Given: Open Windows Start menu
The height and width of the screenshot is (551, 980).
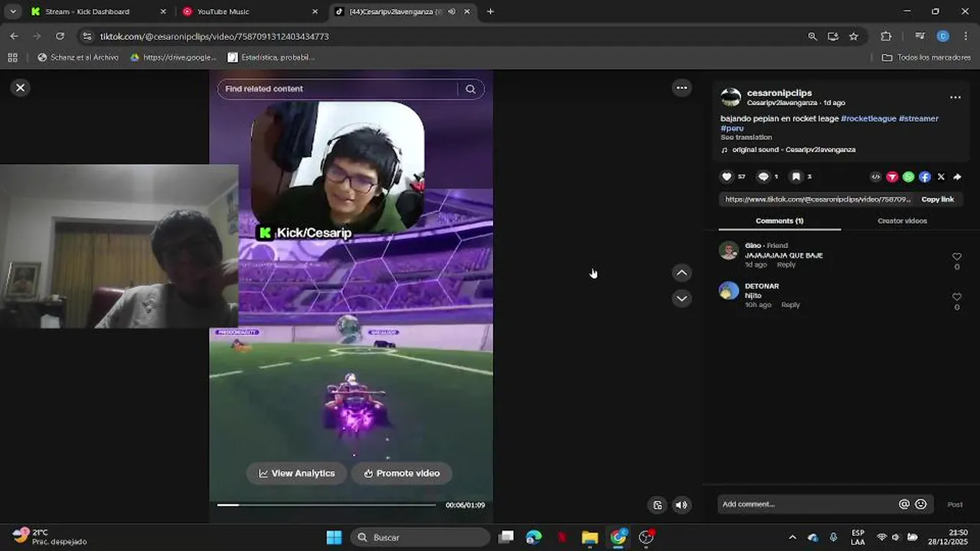Looking at the screenshot, I should [335, 537].
